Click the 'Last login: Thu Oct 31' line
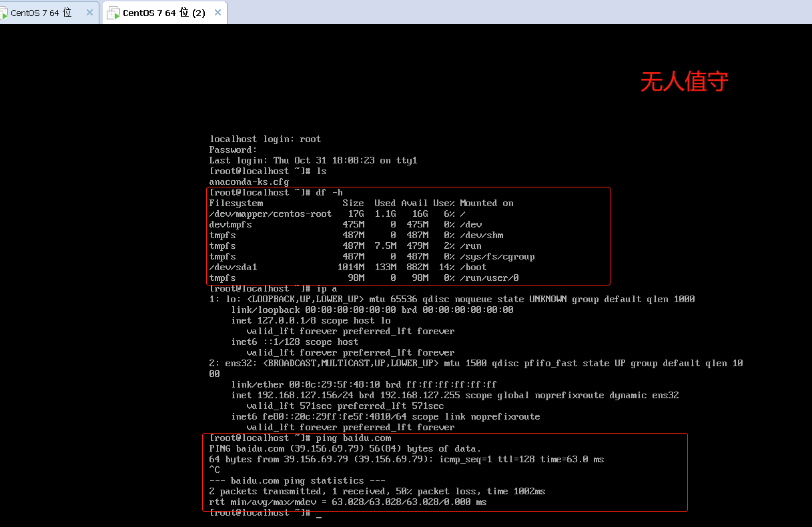The height and width of the screenshot is (527, 812). tap(313, 160)
